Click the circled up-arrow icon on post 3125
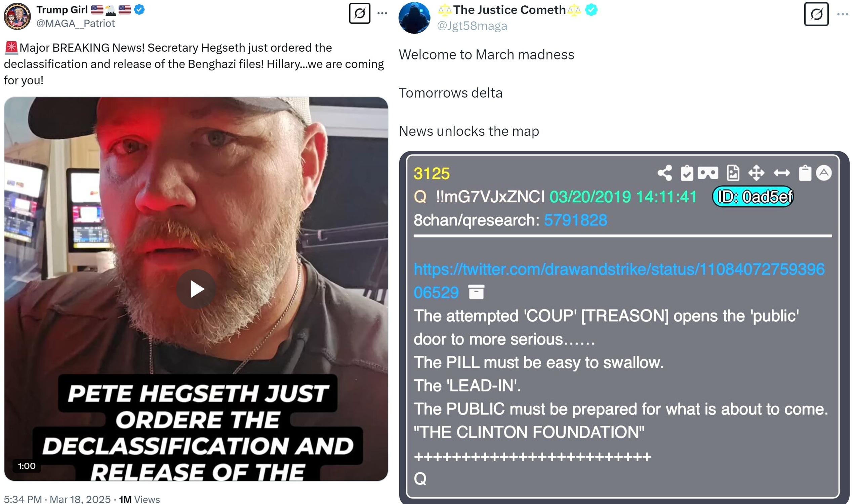Screen dimensions: 854x504 pos(824,173)
